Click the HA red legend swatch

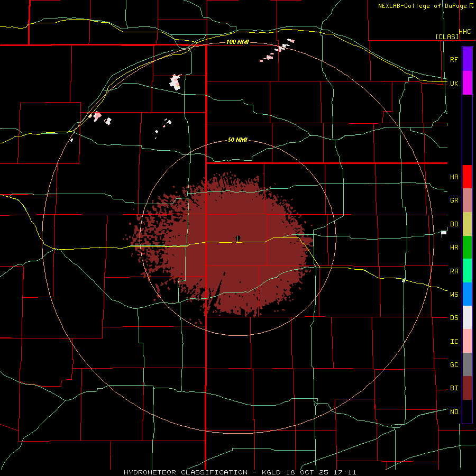(x=467, y=177)
